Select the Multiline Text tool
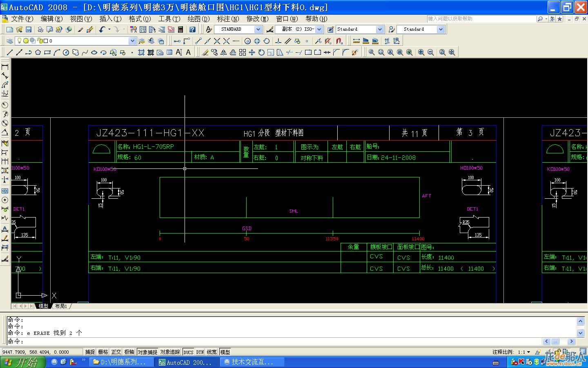The height and width of the screenshot is (368, 588). point(179,52)
